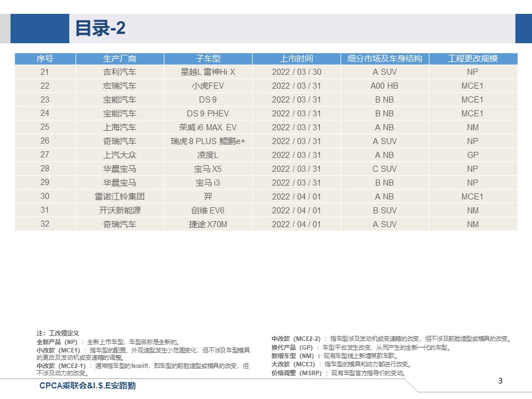
Task: Select row number 25 cell
Action: pos(45,127)
